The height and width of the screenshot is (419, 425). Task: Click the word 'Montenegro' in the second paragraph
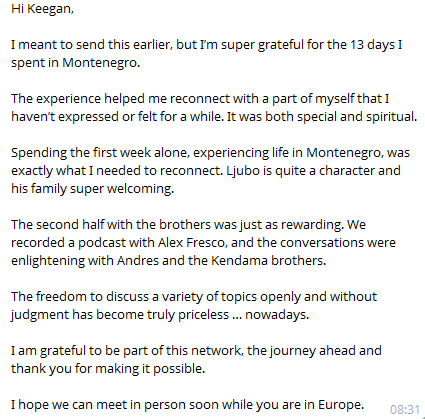100,63
